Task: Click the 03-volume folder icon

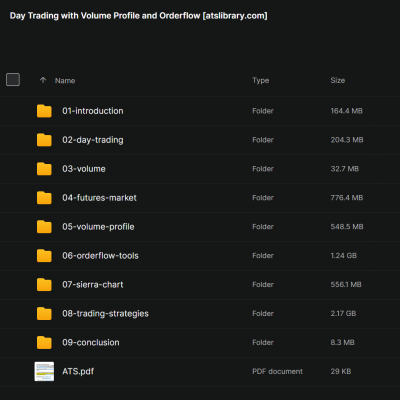Action: tap(44, 169)
